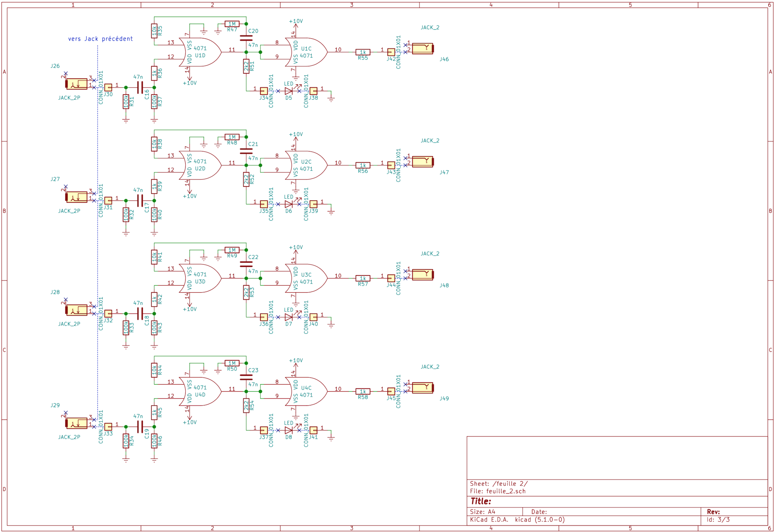775x532 pixels.
Task: Click the Title field in title block
Action: [x=481, y=501]
